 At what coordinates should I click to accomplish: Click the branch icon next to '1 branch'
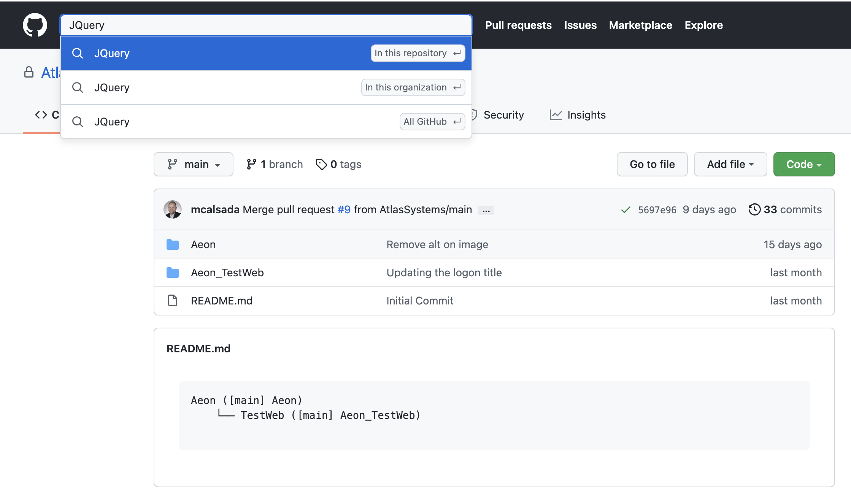[x=252, y=164]
